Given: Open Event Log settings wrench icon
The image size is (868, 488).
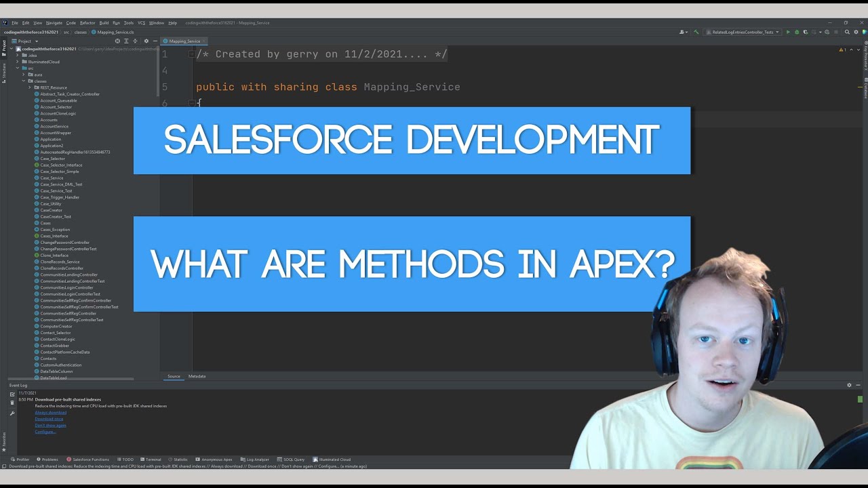Looking at the screenshot, I should (x=12, y=413).
